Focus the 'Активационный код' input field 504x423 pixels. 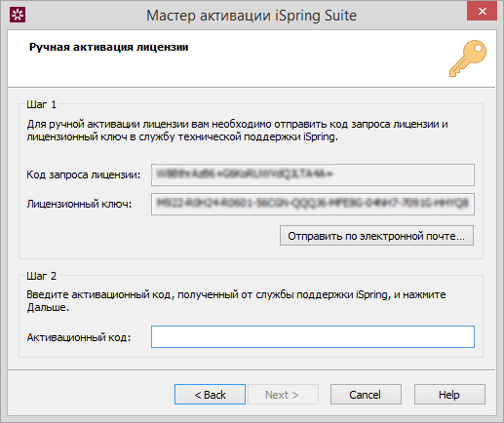pyautogui.click(x=313, y=336)
